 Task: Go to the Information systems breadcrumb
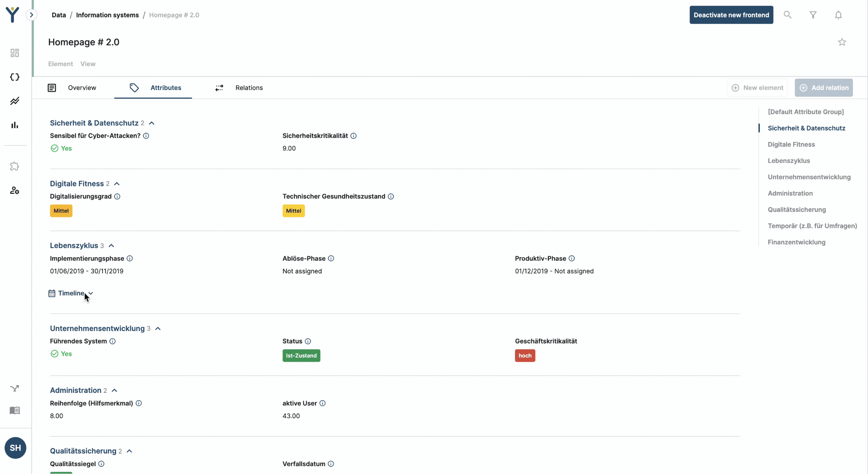[107, 15]
